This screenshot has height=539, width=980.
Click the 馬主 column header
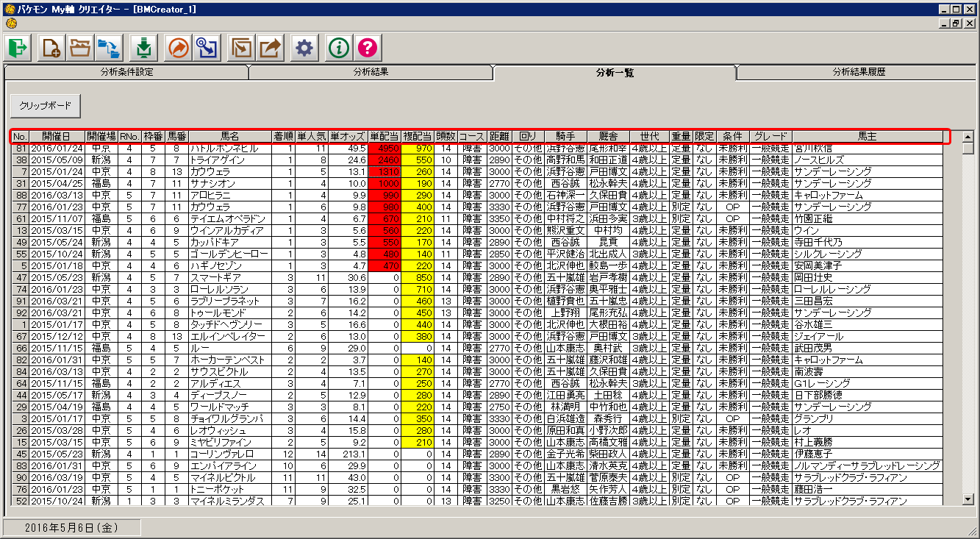click(x=867, y=136)
